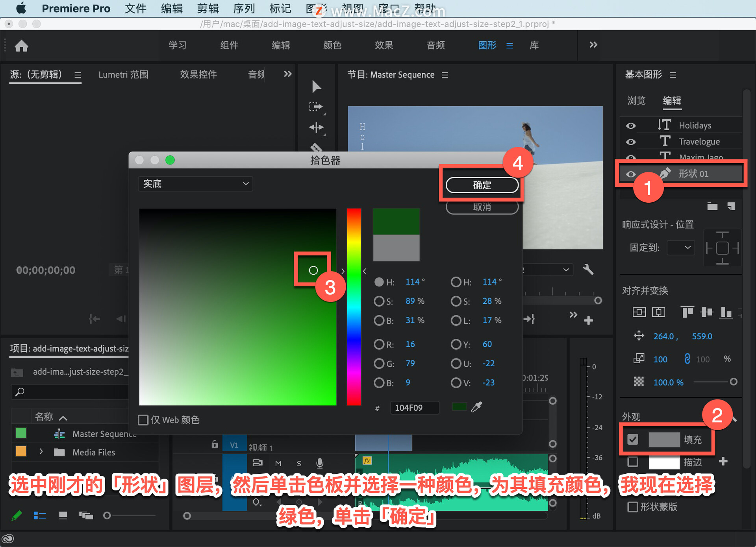Open the Lumetri 范围 tab
Screen dimensions: 756x547
click(123, 74)
